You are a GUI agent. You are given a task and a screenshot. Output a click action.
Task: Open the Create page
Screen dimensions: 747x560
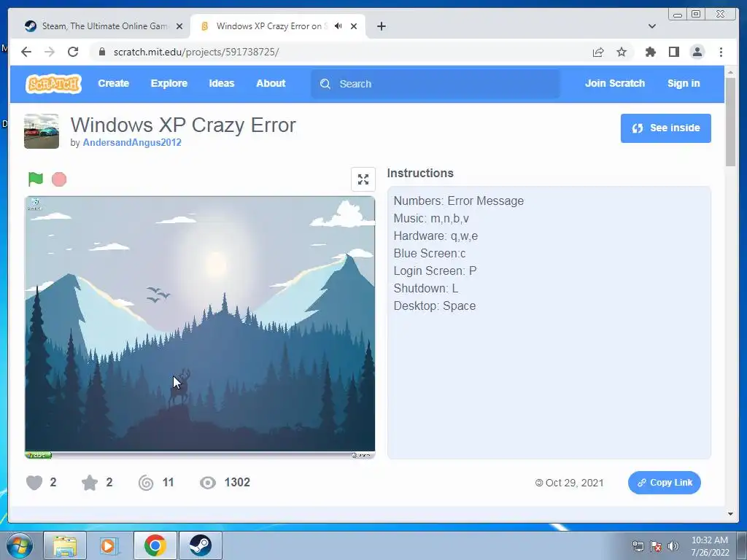[113, 83]
